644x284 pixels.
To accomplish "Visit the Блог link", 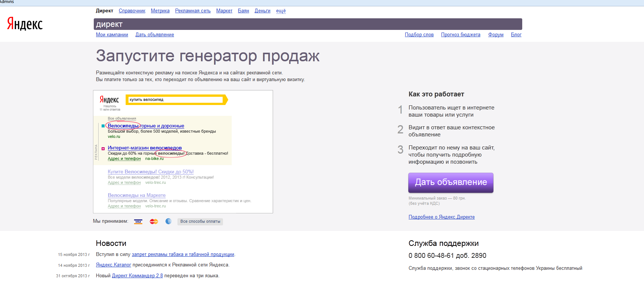I will pos(516,35).
